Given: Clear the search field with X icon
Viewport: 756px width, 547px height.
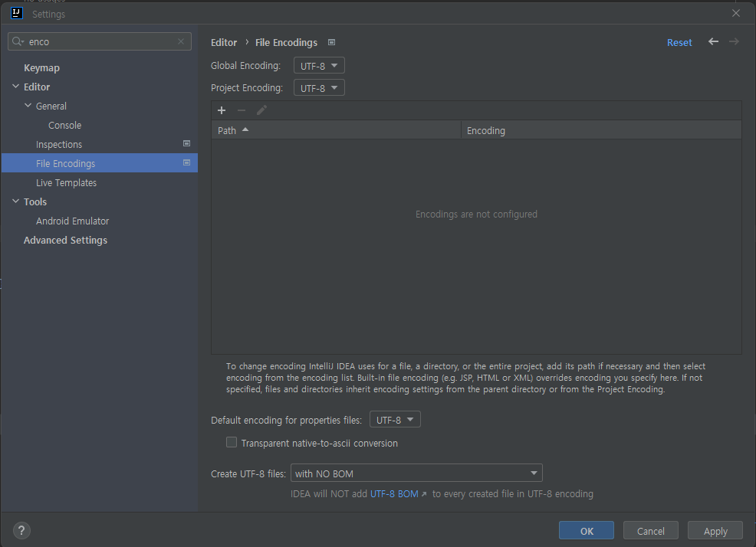Looking at the screenshot, I should coord(181,41).
